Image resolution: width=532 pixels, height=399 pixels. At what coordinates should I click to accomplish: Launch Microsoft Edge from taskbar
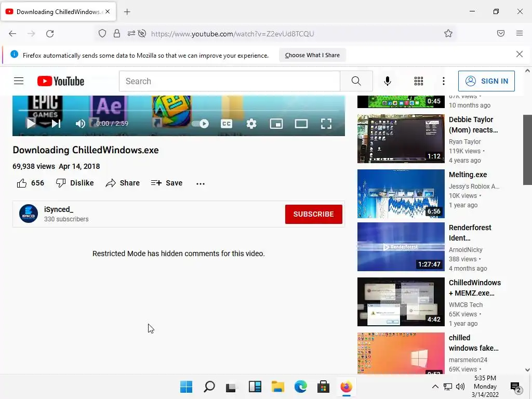[301, 387]
